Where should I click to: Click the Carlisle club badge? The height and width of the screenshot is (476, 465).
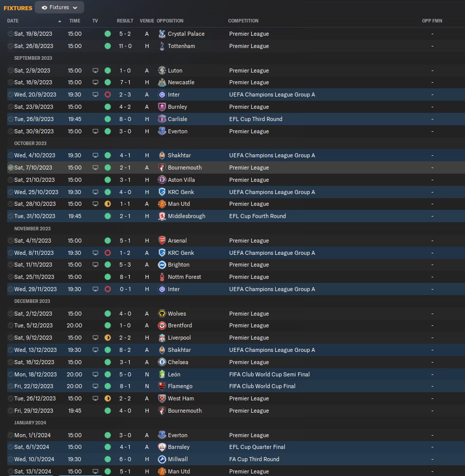pos(162,119)
